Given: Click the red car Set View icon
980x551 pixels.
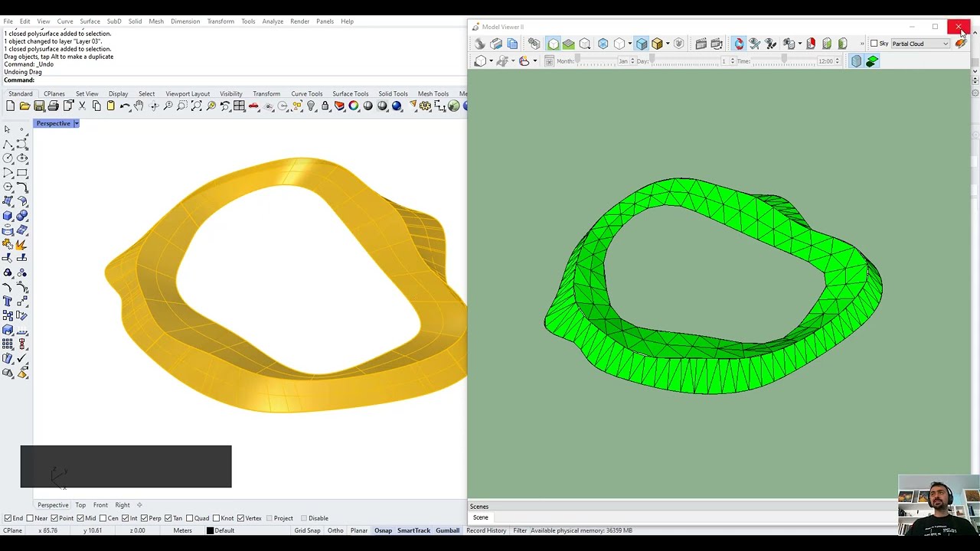Looking at the screenshot, I should pos(253,106).
